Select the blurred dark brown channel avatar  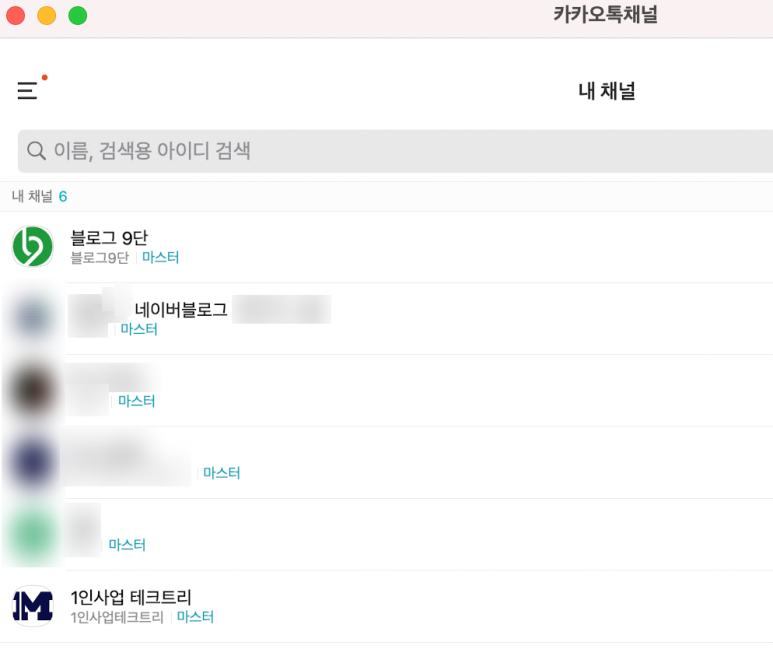coord(33,391)
